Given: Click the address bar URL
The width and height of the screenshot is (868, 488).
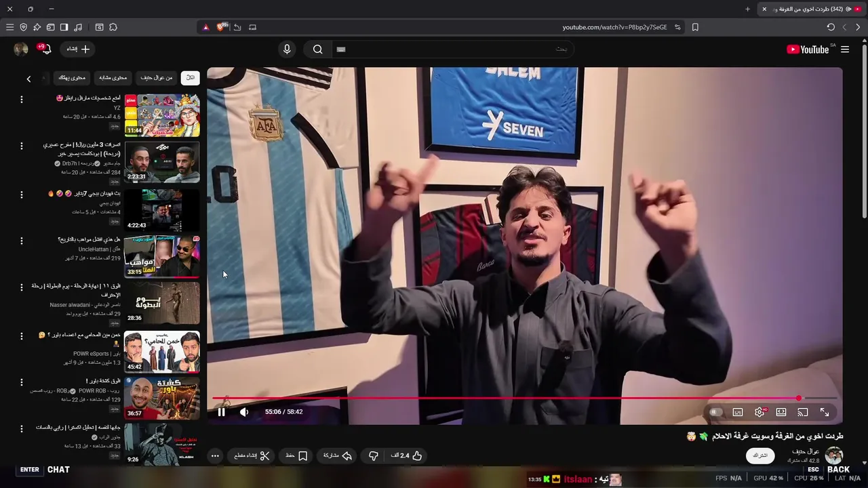Looking at the screenshot, I should pyautogui.click(x=615, y=27).
